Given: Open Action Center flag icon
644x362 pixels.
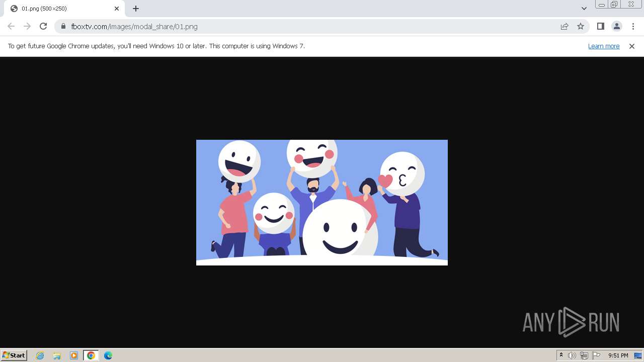Looking at the screenshot, I should coord(596,355).
